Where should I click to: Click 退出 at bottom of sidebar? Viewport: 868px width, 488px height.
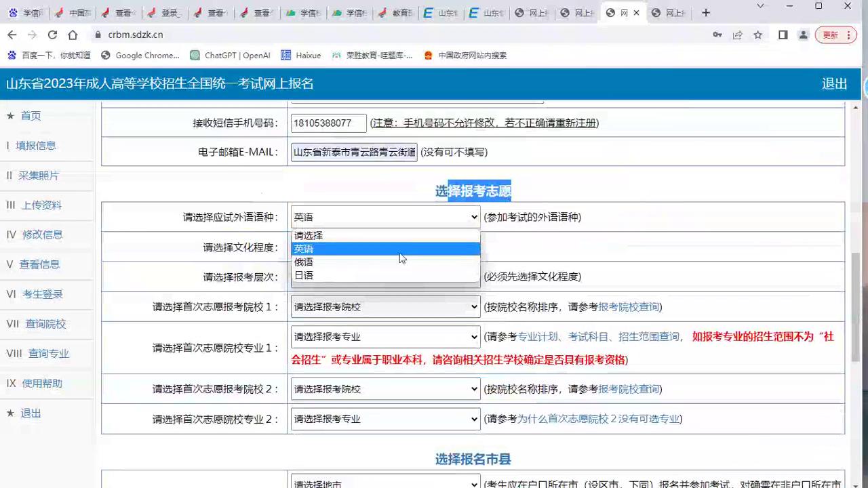(x=31, y=413)
